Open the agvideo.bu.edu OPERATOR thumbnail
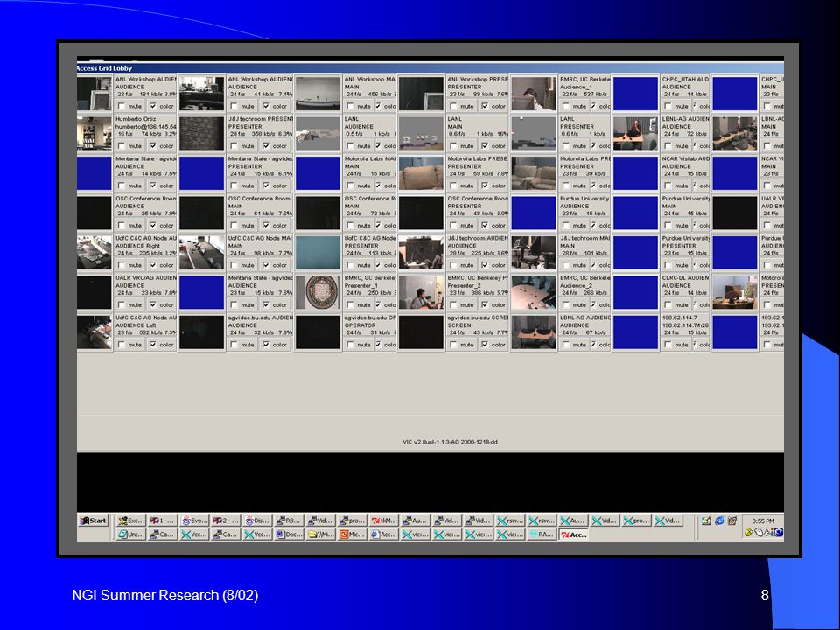The image size is (840, 630). (x=318, y=332)
